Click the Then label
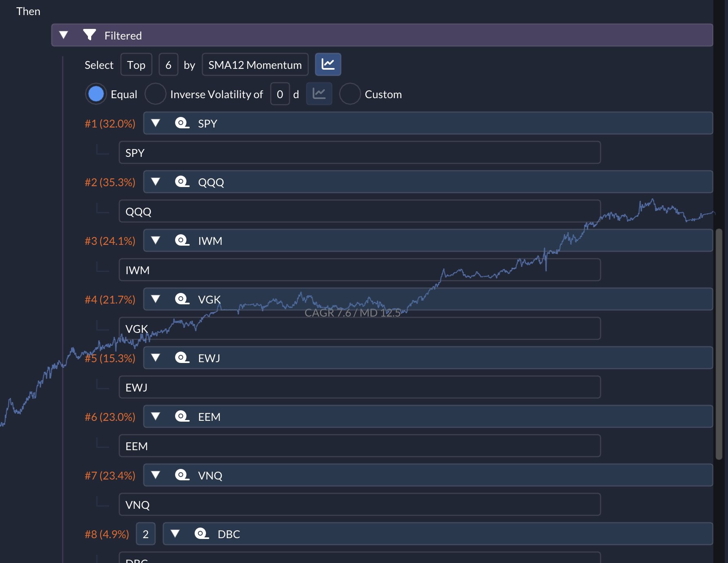Viewport: 728px width, 563px height. click(x=28, y=11)
